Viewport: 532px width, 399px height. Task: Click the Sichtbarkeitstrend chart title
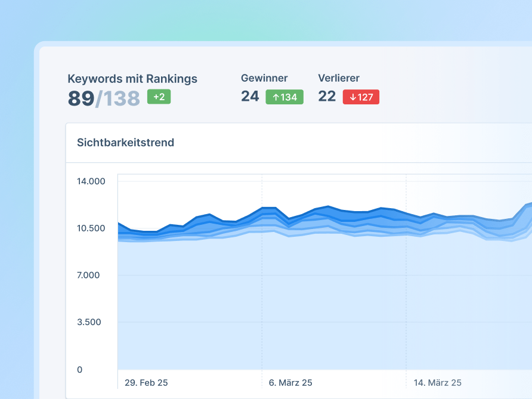[x=125, y=143]
